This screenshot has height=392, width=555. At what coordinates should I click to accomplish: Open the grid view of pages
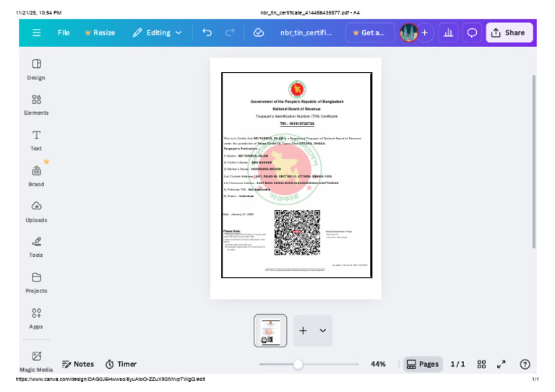coord(481,364)
